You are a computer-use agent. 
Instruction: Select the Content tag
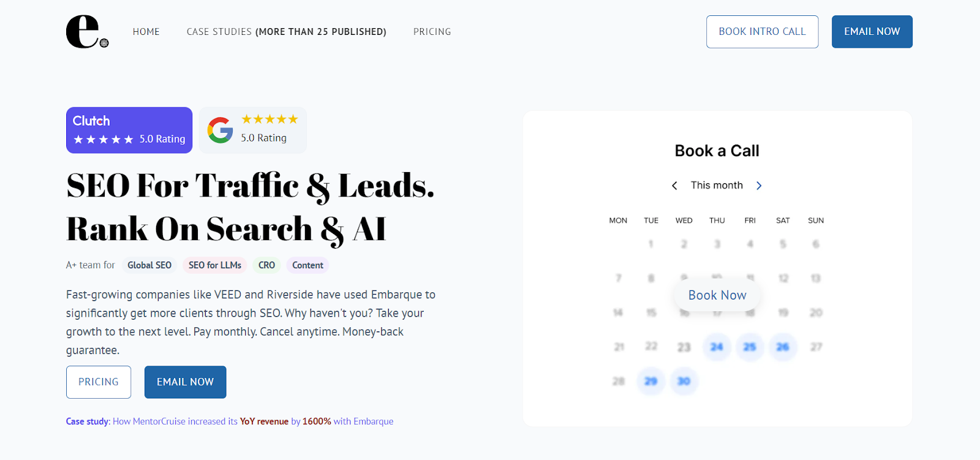pyautogui.click(x=307, y=265)
